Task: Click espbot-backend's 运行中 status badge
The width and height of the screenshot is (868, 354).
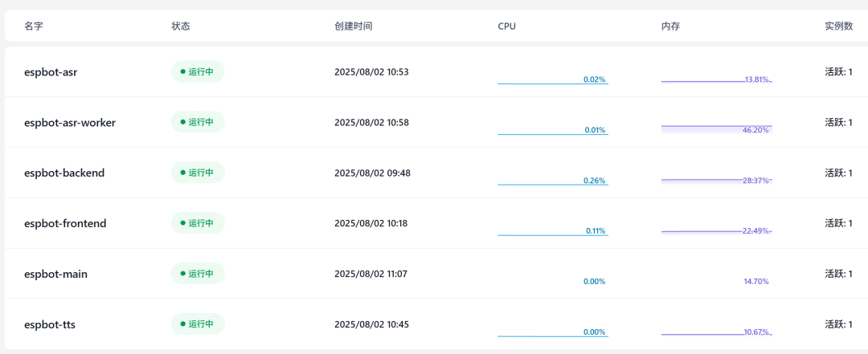Action: (x=197, y=173)
